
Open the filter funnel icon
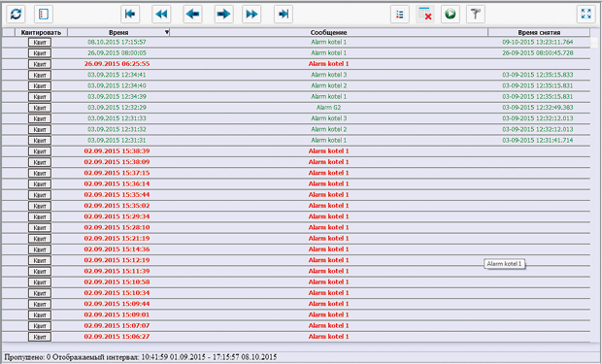pos(476,15)
